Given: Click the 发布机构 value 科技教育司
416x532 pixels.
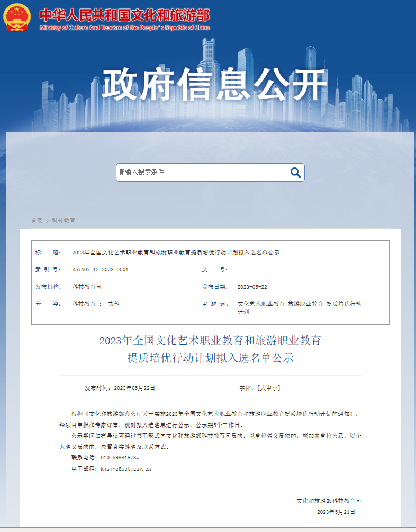Looking at the screenshot, I should pos(87,287).
